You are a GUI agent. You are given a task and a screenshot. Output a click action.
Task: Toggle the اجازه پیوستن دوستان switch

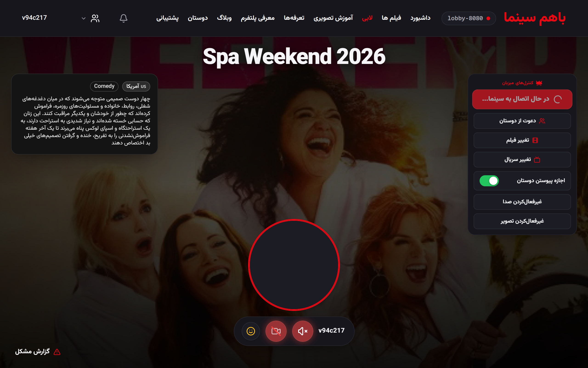click(x=489, y=181)
